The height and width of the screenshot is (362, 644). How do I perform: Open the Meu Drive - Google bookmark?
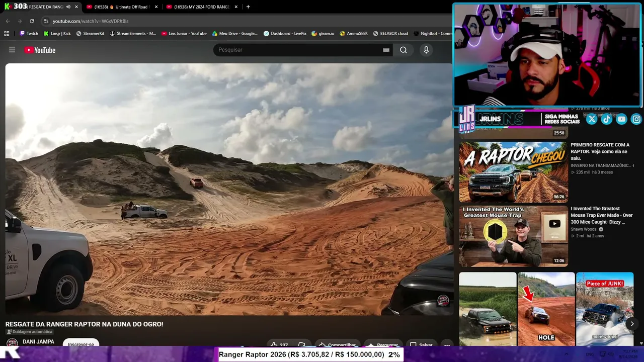tap(235, 34)
